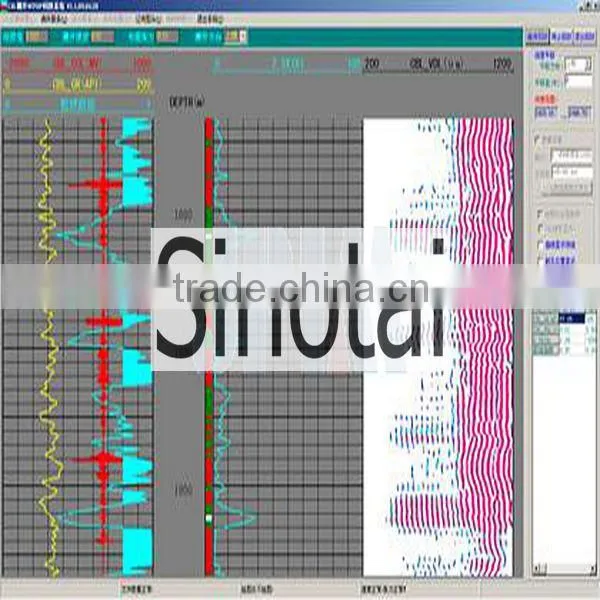600x600 pixels.
Task: Click the wide button below the two text boxes
Action: tap(568, 188)
